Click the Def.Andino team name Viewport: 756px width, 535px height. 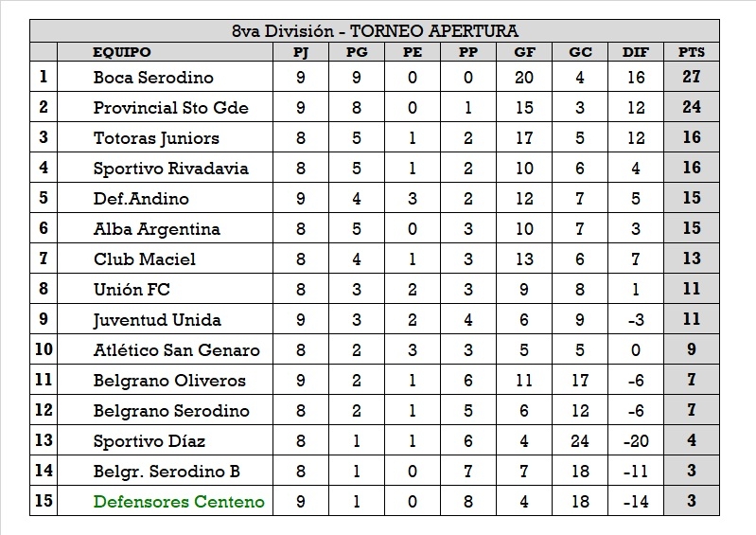[141, 199]
